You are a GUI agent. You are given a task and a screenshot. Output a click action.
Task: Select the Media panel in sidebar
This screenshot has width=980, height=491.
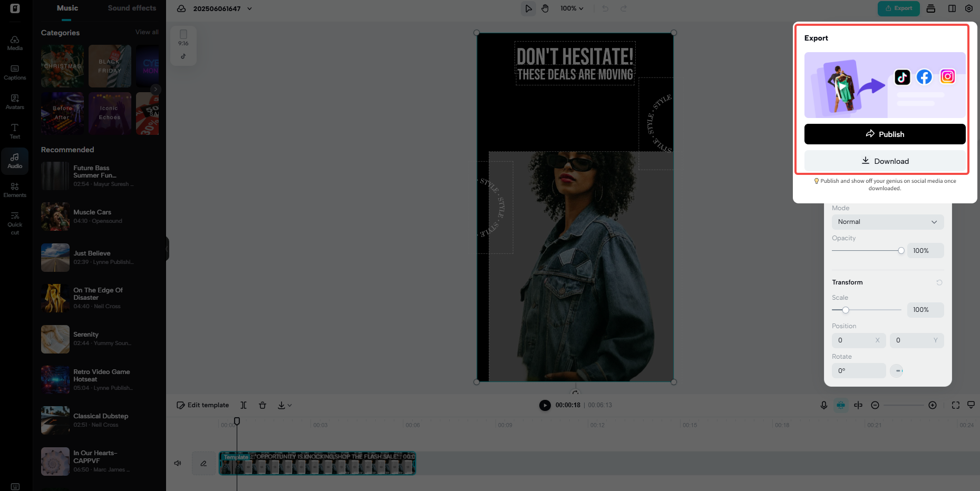coord(15,42)
